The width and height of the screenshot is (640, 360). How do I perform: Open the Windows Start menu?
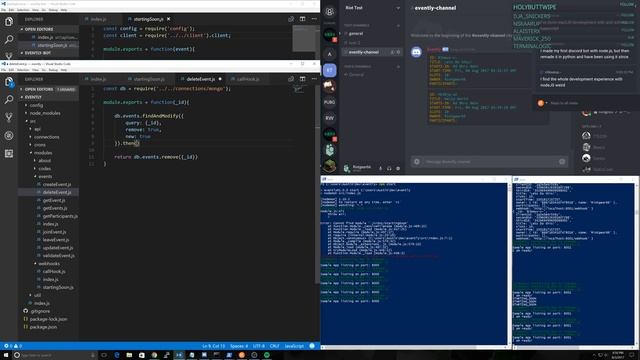coord(6,355)
